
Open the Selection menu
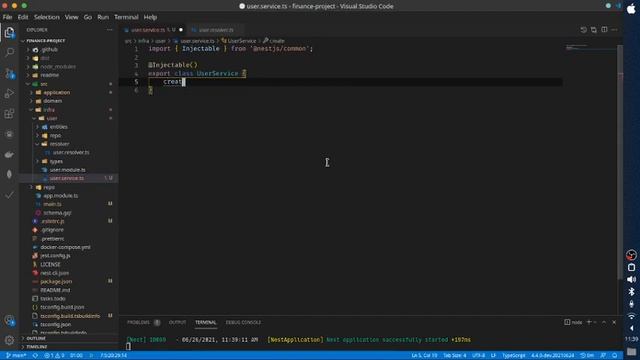point(47,17)
